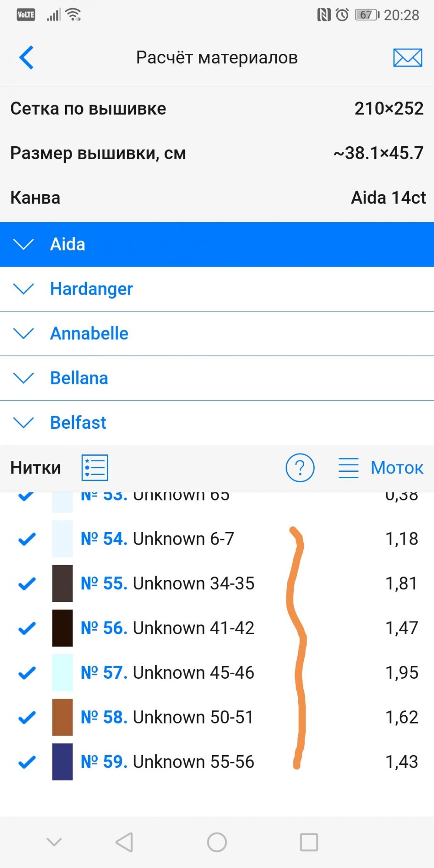Hide navigation bar with down chevron
Viewport: 434px width, 868px height.
pos(54,842)
